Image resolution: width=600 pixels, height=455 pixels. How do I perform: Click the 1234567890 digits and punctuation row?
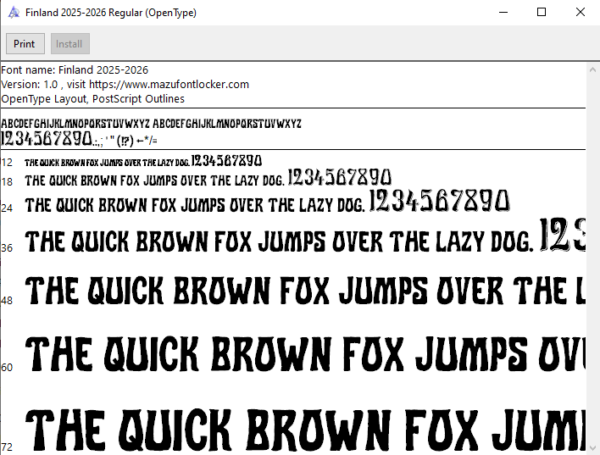point(79,139)
